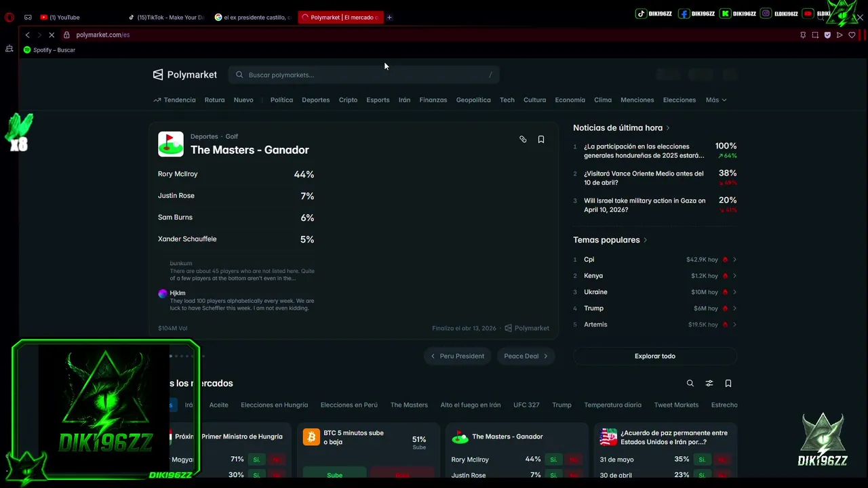This screenshot has height=488, width=868.
Task: Click the send arrow icon in the address bar
Action: 840,35
